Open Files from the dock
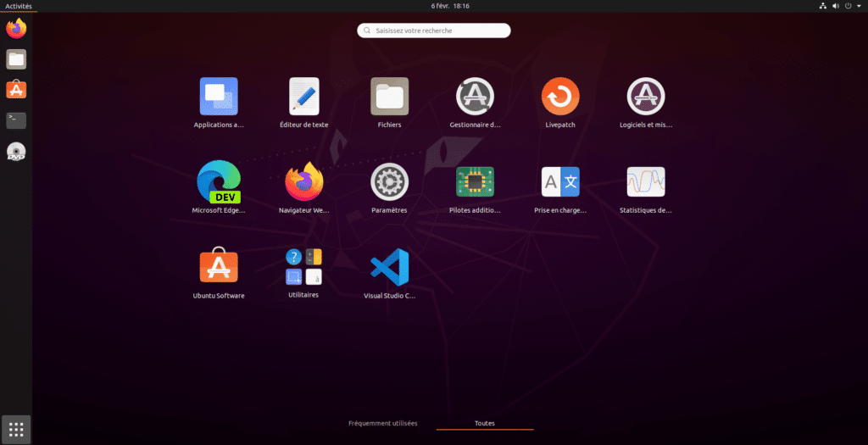The height and width of the screenshot is (445, 868). pyautogui.click(x=16, y=59)
